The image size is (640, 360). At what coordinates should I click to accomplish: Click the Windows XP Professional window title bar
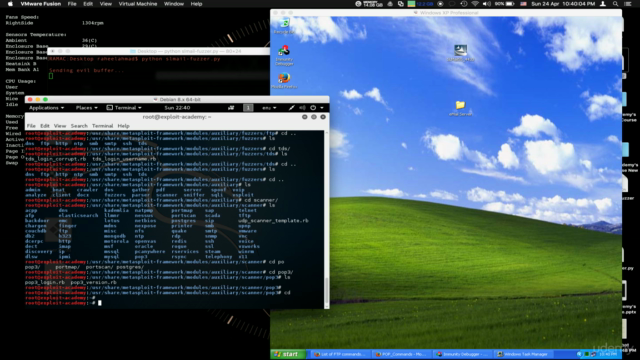coord(446,13)
